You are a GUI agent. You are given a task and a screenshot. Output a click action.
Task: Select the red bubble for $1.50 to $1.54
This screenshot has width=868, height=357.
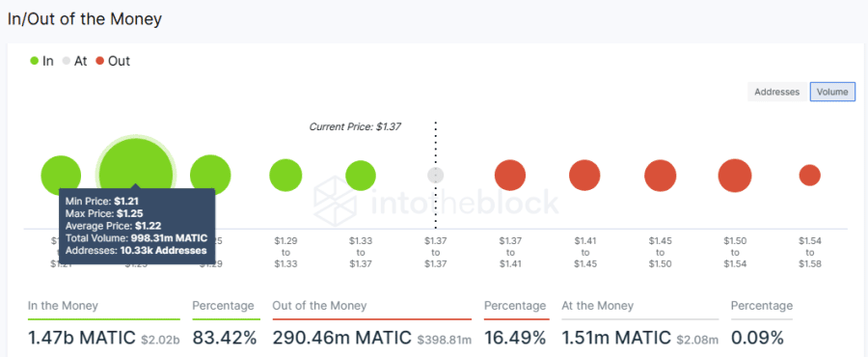[735, 176]
